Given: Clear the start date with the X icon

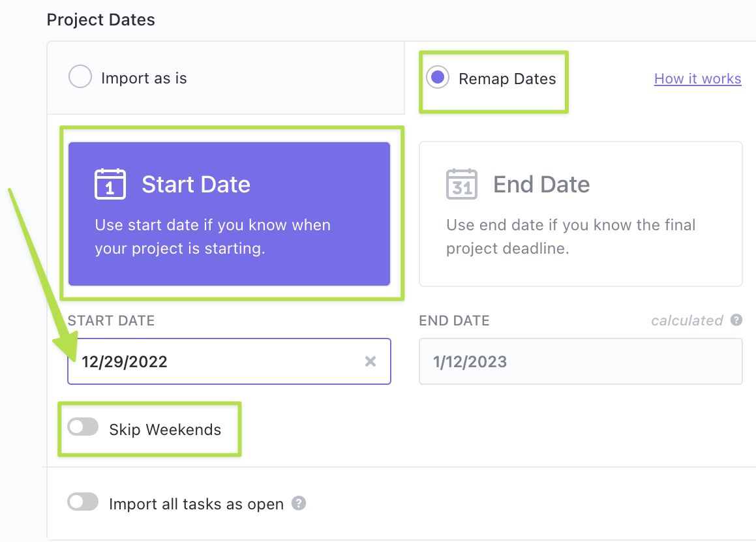Looking at the screenshot, I should (x=370, y=361).
